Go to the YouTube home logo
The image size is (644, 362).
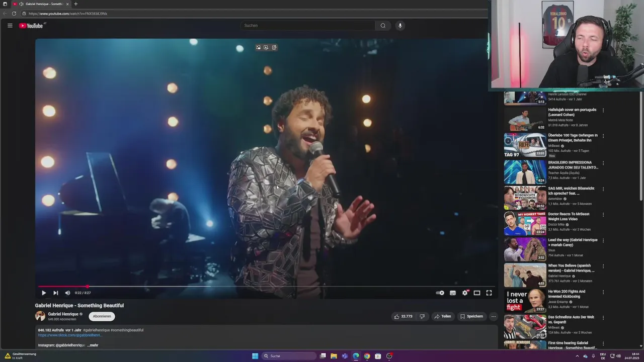coord(31,26)
